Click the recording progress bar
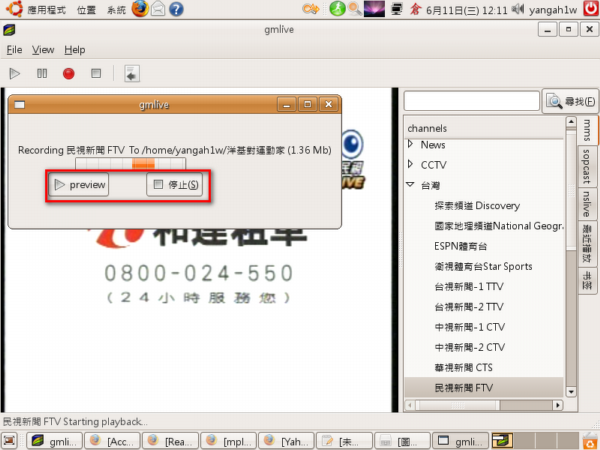This screenshot has width=600, height=450. (130, 163)
